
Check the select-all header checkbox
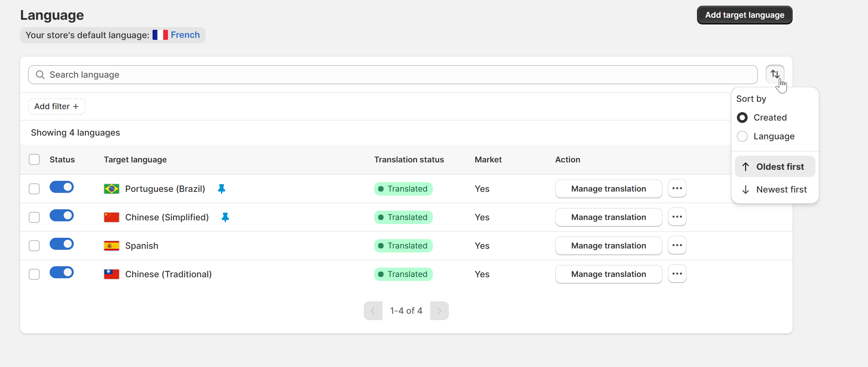point(35,160)
